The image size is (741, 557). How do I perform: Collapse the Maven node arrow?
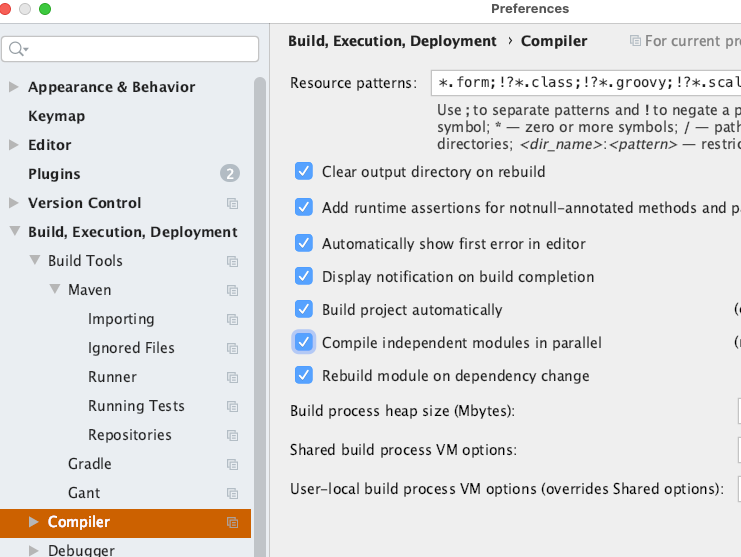coord(55,289)
